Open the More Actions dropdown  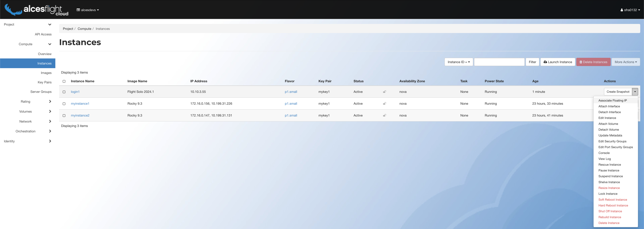point(626,62)
